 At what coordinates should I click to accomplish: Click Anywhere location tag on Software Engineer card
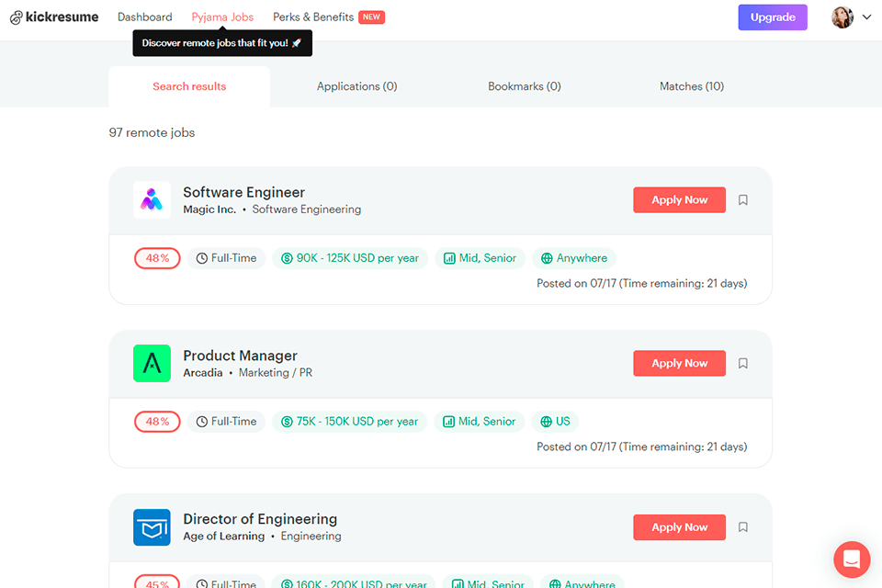tap(573, 258)
